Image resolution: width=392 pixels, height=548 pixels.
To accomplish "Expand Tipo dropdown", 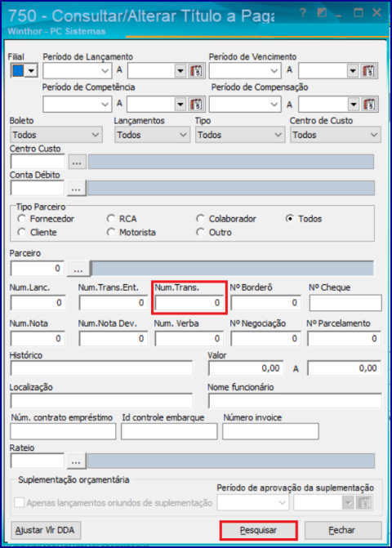I will 239,135.
